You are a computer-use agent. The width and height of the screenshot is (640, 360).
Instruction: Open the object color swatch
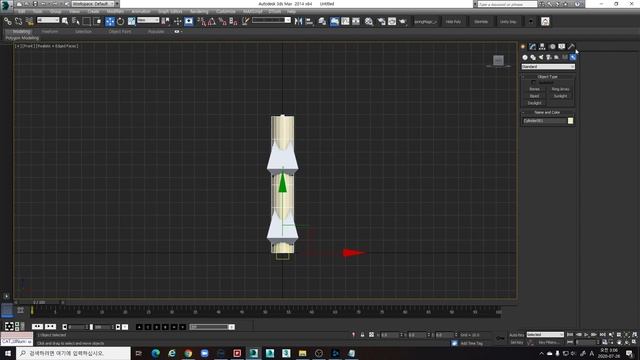pyautogui.click(x=570, y=121)
